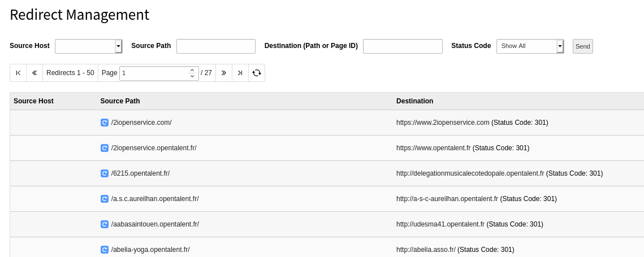Open the /aabasaintouen.opentalent.fr/ redirect entry

click(x=155, y=224)
